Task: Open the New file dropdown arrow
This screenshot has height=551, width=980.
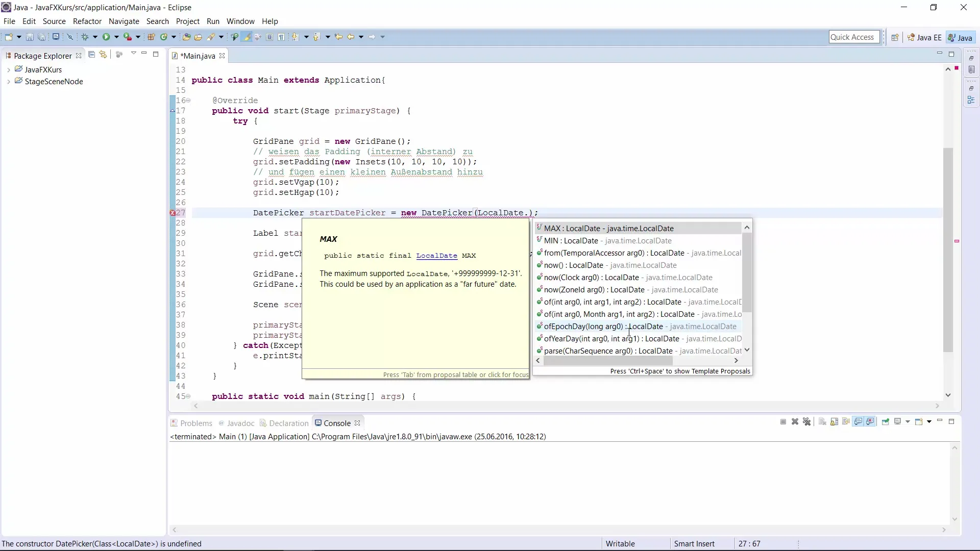Action: coord(19,37)
